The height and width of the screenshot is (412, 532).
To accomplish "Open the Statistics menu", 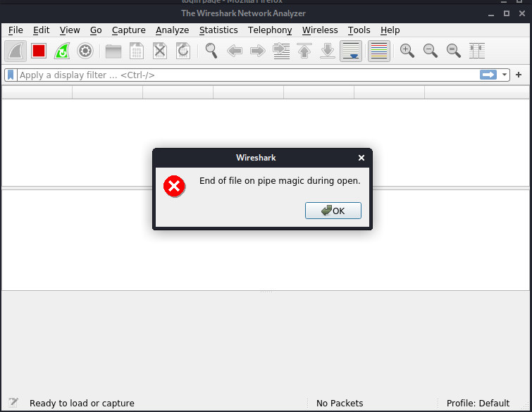I will [x=218, y=30].
